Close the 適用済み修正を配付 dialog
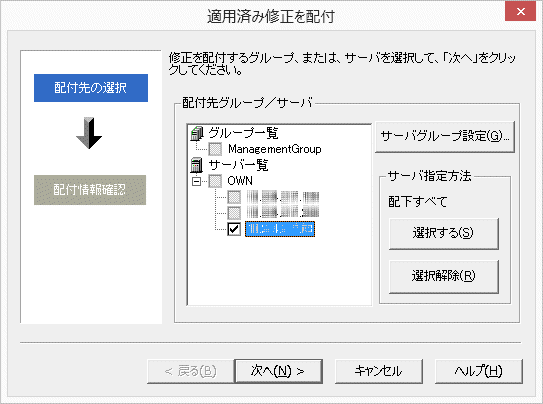Image resolution: width=543 pixels, height=404 pixels. point(520,11)
